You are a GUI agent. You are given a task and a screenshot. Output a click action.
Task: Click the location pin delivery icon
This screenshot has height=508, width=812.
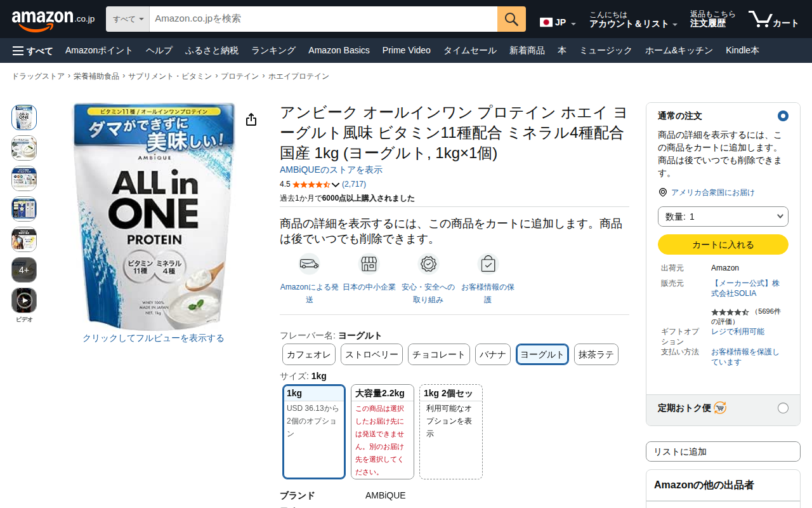point(663,192)
